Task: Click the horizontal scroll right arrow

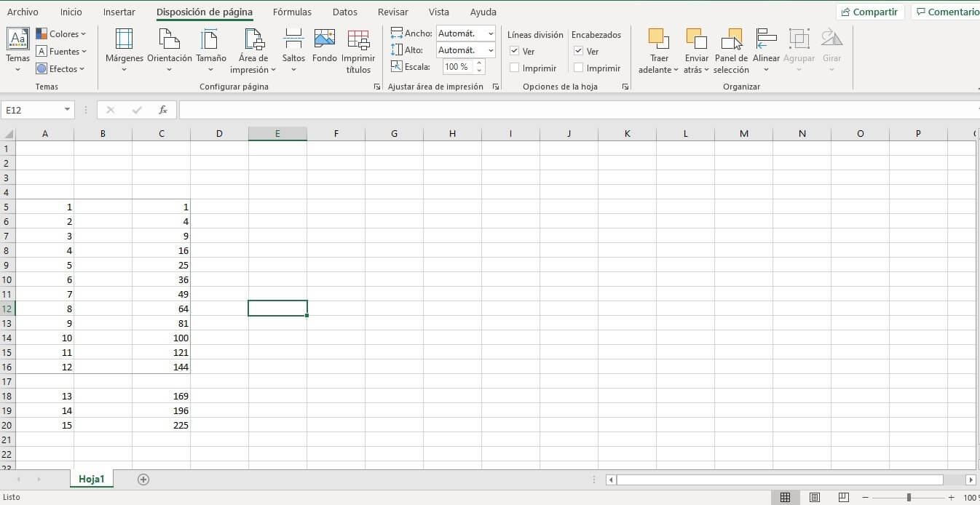Action: 971,480
